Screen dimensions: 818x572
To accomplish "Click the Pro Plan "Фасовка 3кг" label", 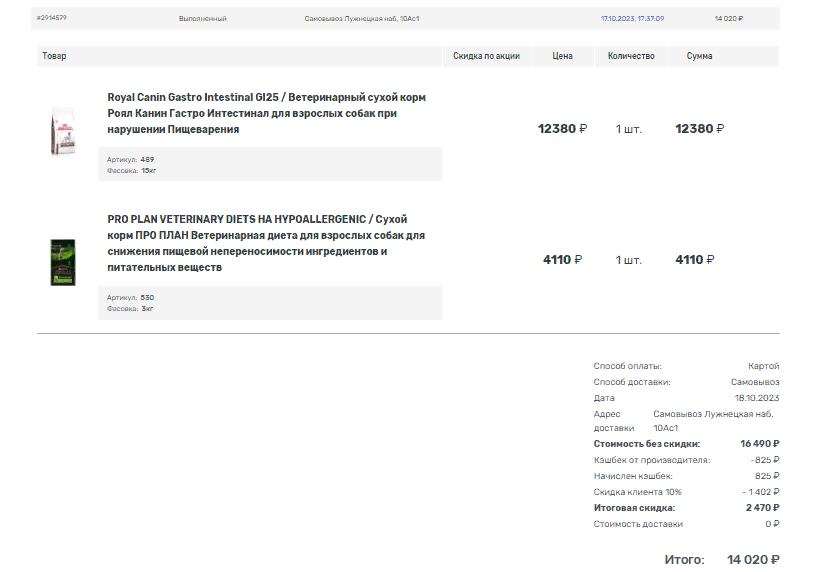I will (131, 309).
